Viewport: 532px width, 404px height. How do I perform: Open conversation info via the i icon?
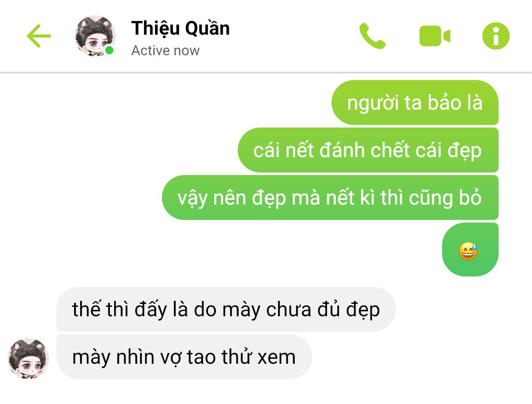pos(496,36)
